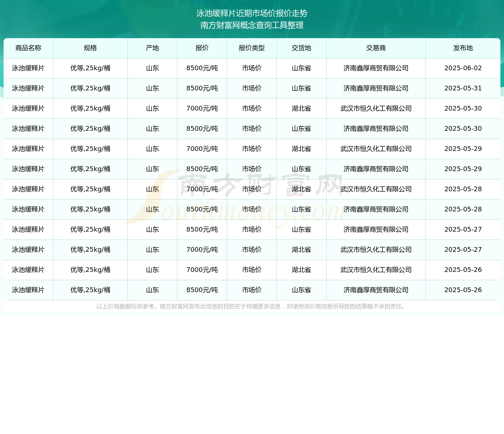
Task: Click the title 泳池缓释片近期市场价报价走势
Action: [252, 13]
